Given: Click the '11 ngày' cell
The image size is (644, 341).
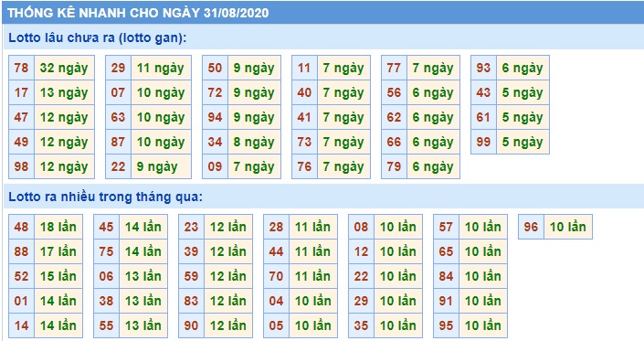Looking at the screenshot, I should (162, 68).
